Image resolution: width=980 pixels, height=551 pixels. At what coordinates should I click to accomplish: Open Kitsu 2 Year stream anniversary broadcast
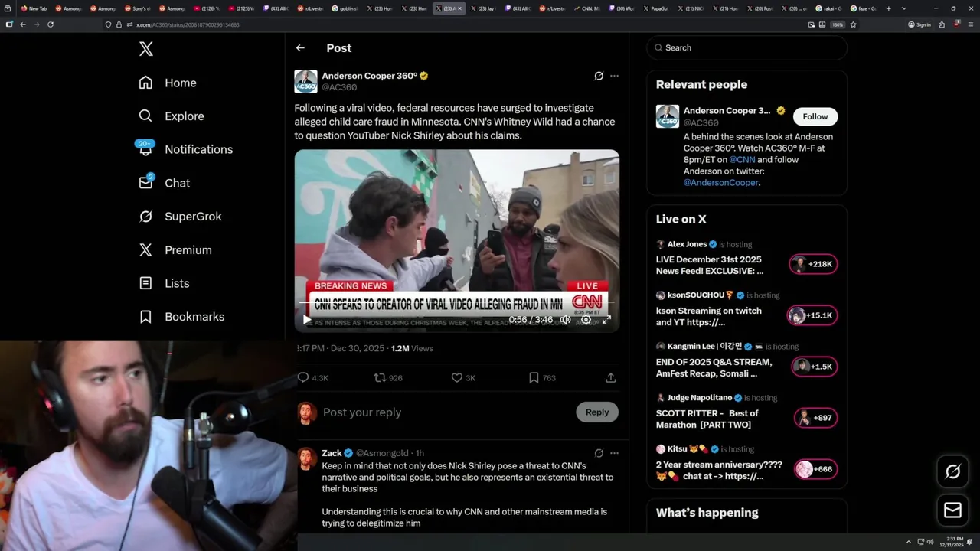click(719, 470)
